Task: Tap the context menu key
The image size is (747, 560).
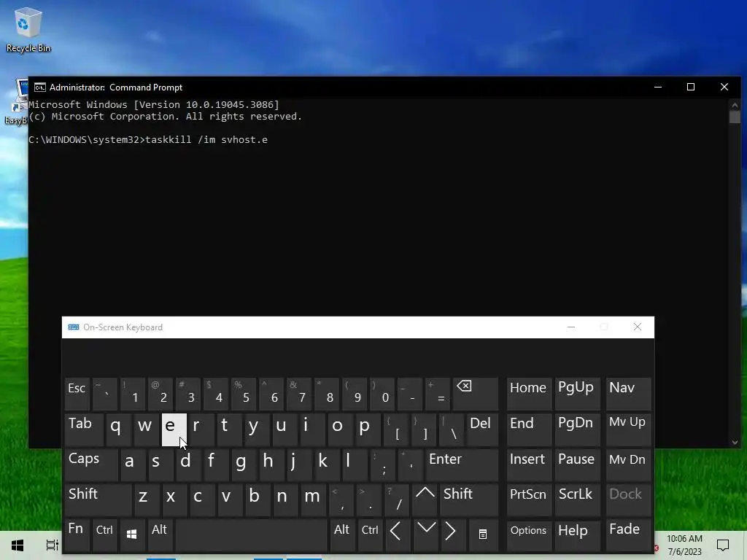Action: tap(483, 534)
